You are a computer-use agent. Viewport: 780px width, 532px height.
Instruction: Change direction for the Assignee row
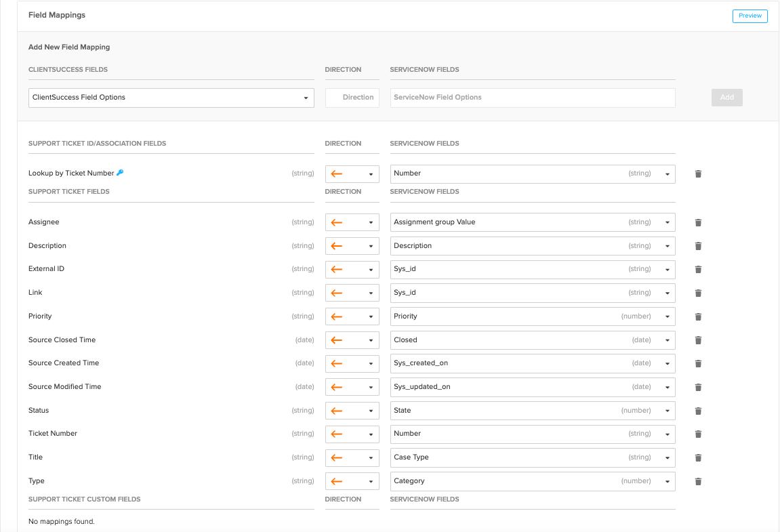coord(352,222)
